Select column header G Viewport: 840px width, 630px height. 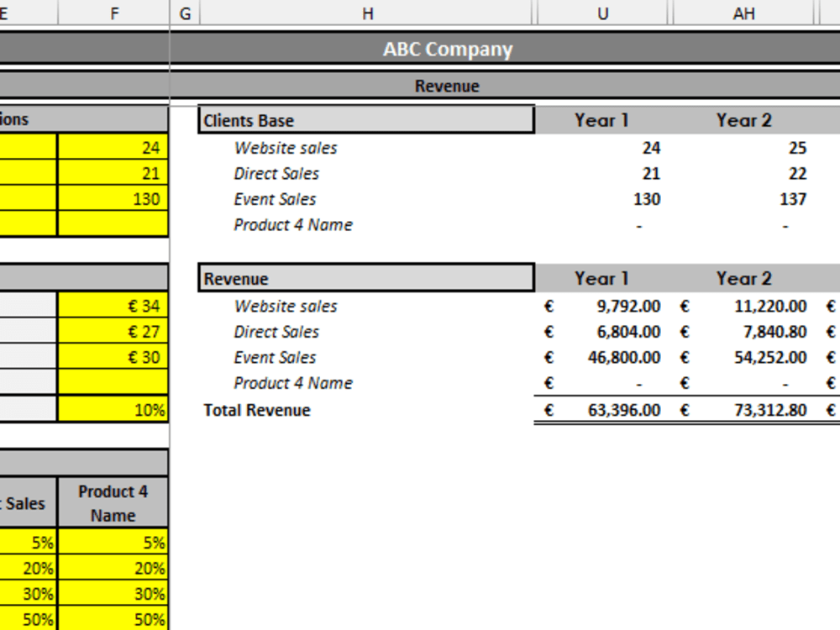(186, 13)
